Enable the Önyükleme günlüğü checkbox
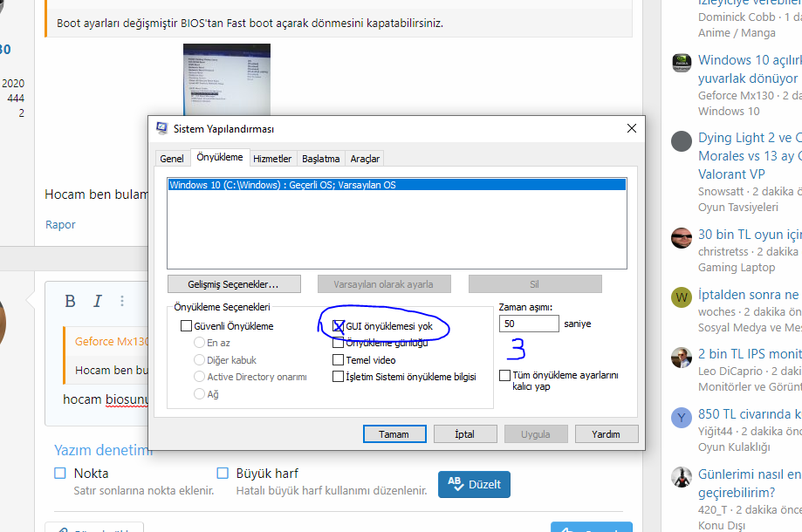 tap(338, 343)
